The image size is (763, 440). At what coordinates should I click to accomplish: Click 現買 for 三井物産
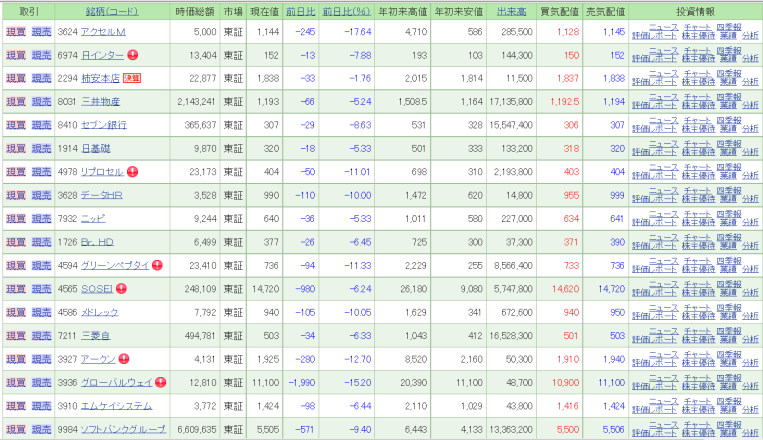tap(16, 102)
